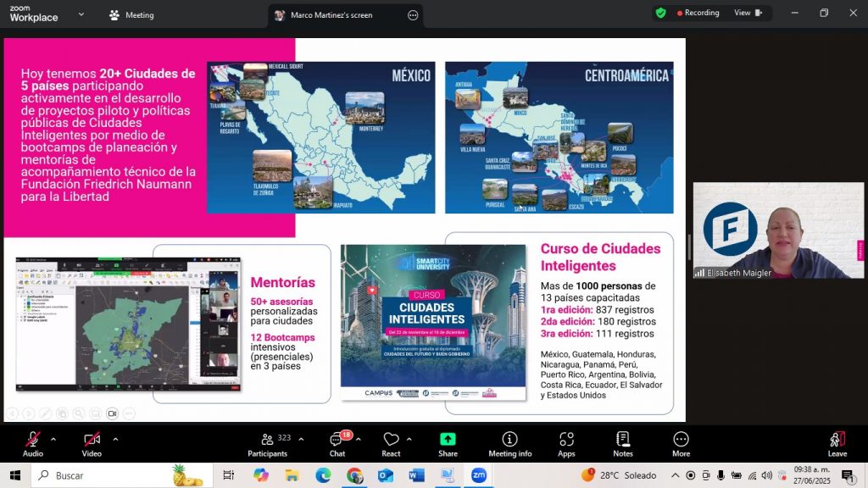Open the Chat panel

[337, 443]
